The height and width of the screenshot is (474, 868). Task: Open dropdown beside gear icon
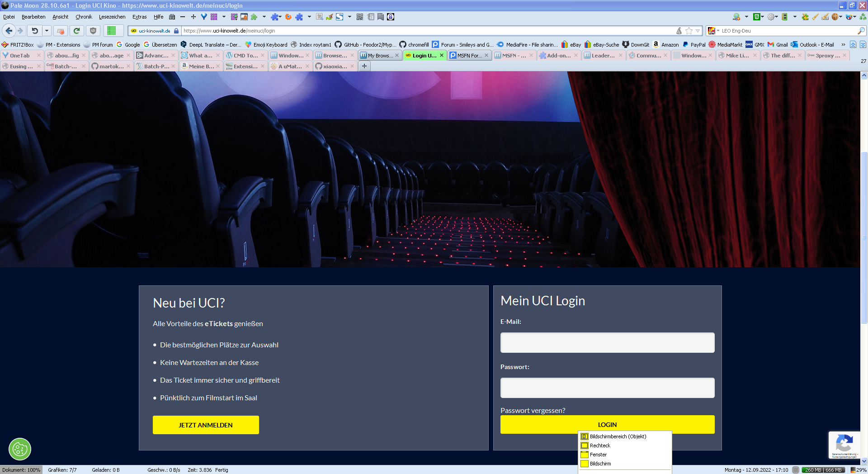click(776, 17)
